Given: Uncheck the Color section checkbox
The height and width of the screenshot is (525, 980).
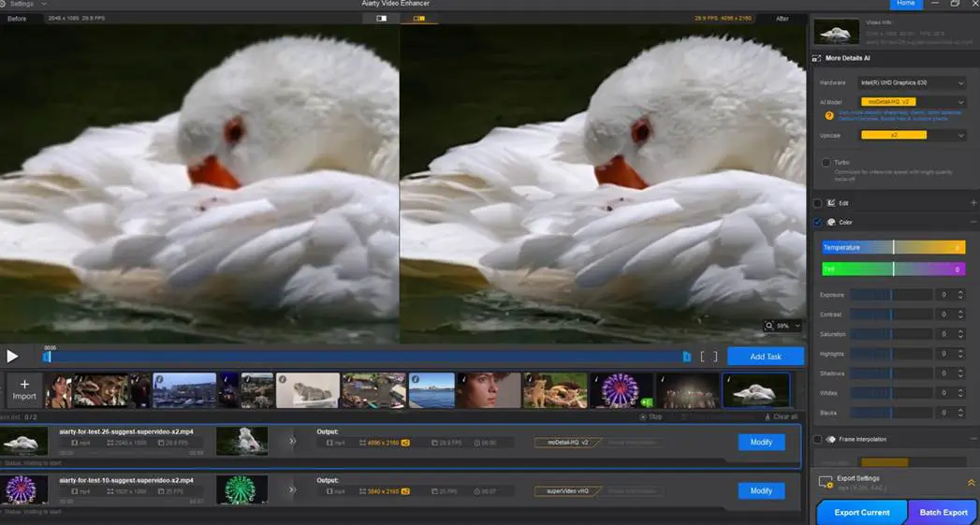Looking at the screenshot, I should pos(817,223).
